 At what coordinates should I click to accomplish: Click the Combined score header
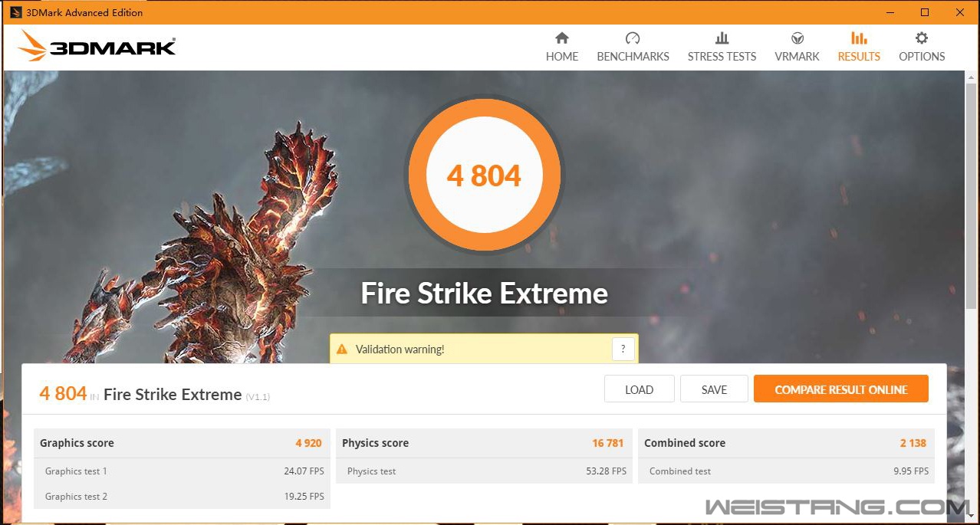coord(684,443)
